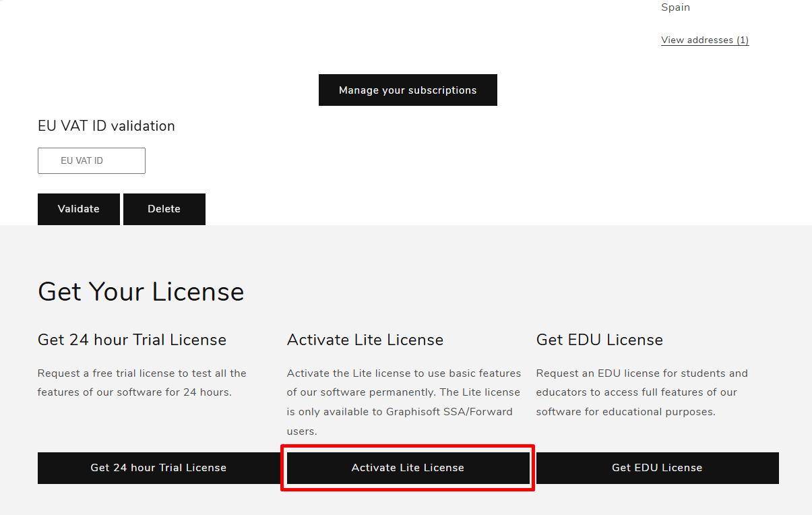Click Get 24 hour Trial License button
Viewport: 812px width, 515px height.
pyautogui.click(x=158, y=467)
